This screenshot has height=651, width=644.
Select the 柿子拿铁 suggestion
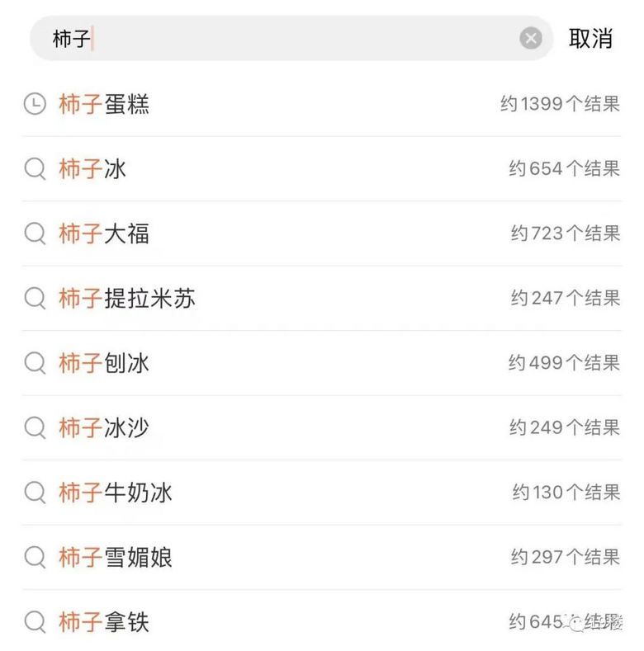pyautogui.click(x=322, y=622)
